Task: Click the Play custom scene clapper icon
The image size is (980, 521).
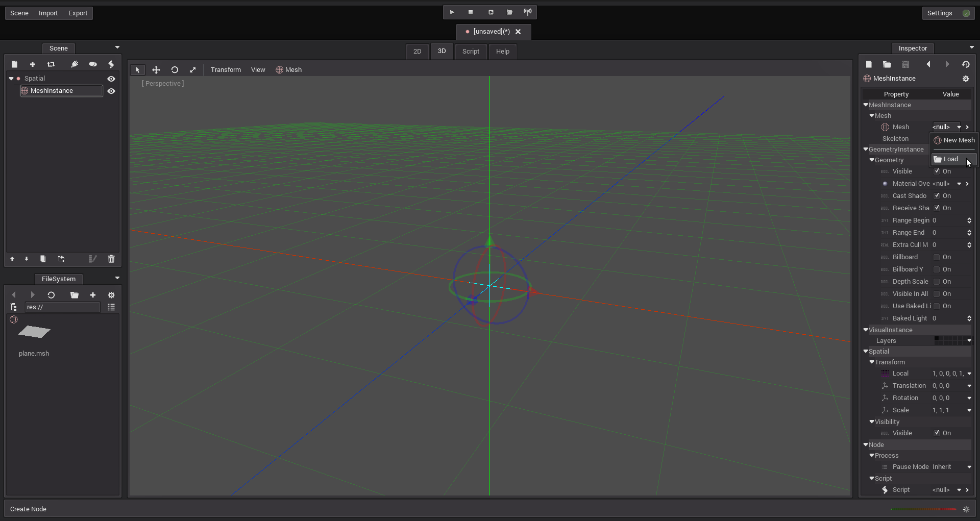Action: [509, 12]
